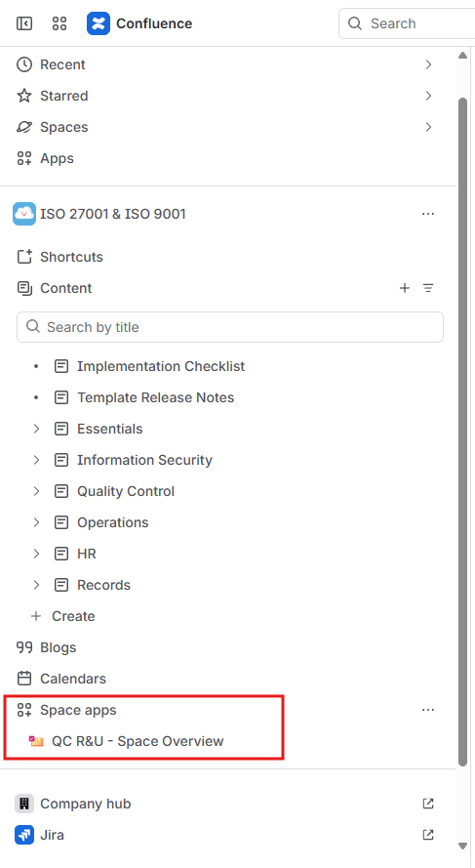475x868 pixels.
Task: Open the ISO 27001 & ISO 9001 space icon
Action: (x=24, y=214)
